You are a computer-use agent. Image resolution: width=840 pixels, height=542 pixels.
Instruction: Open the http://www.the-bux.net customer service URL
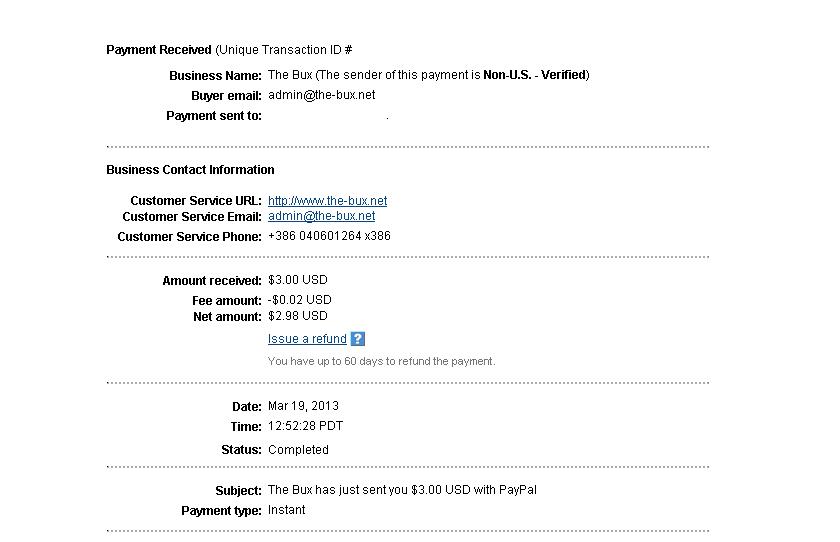(327, 201)
